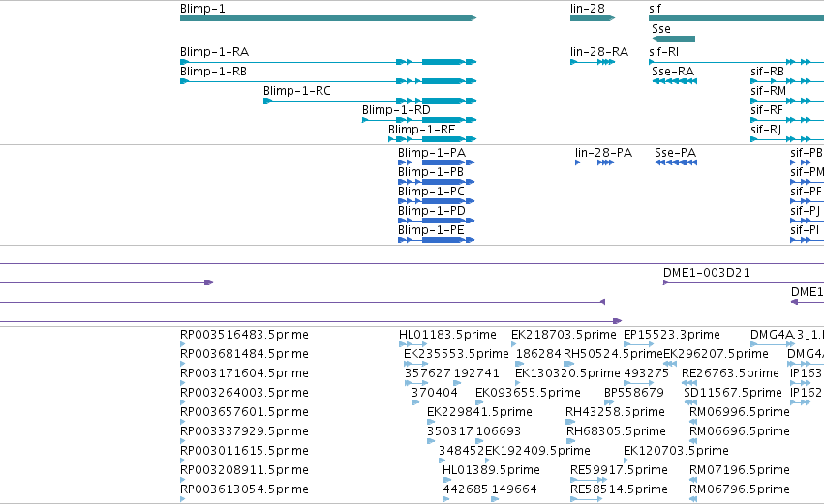The height and width of the screenshot is (504, 824).
Task: Click the EK229841.5prime EST label
Action: (480, 413)
